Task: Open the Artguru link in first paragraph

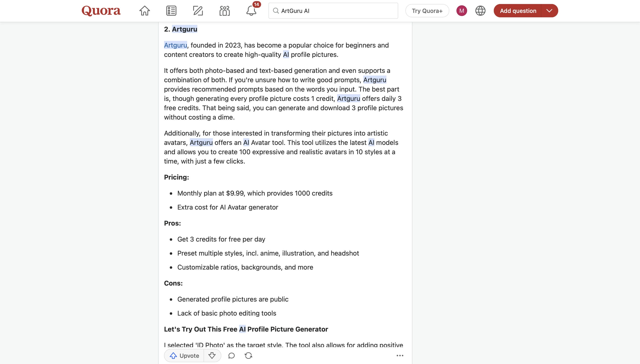Action: 176,45
